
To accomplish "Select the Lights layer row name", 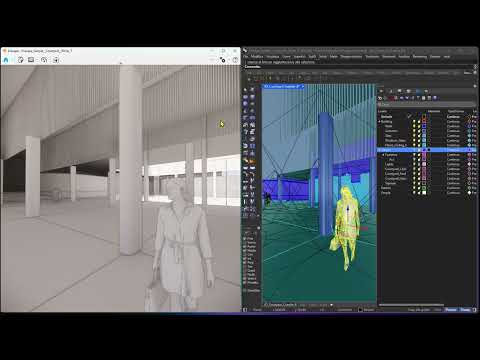I will pos(389,164).
